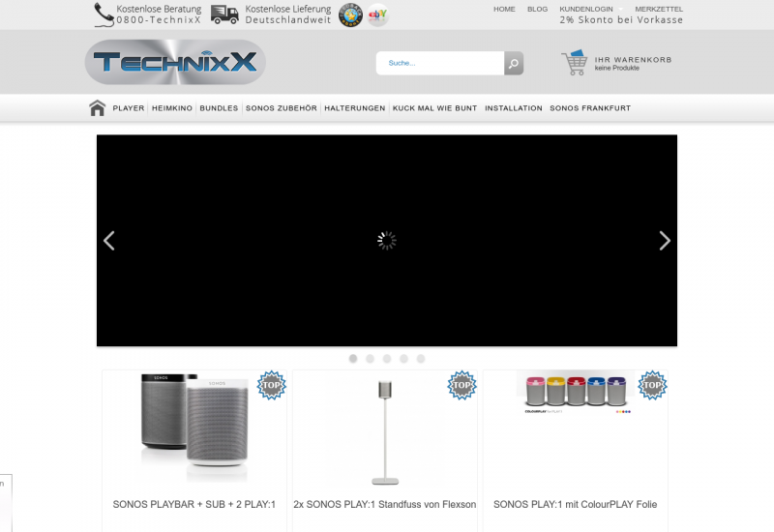Click the home icon in navigation bar
774x532 pixels.
97,108
